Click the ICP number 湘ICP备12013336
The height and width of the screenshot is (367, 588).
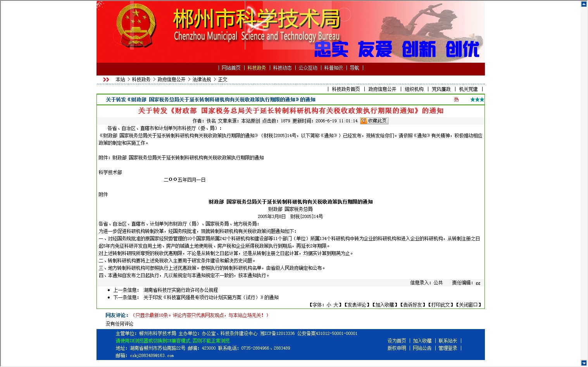(277, 333)
